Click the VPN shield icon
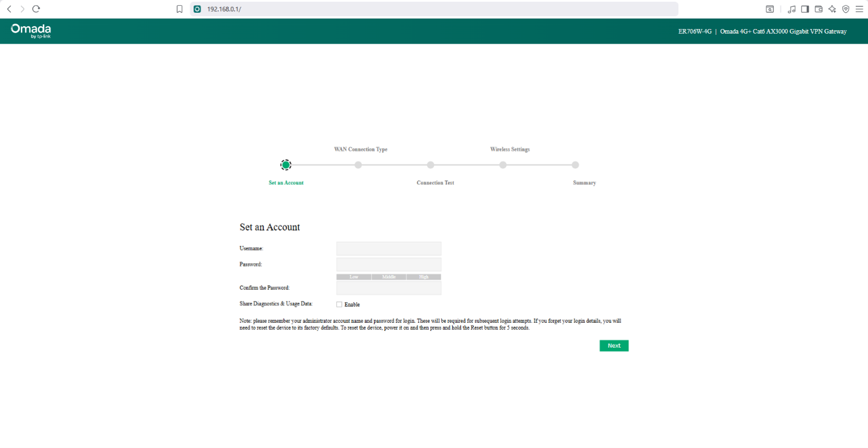 pos(846,9)
